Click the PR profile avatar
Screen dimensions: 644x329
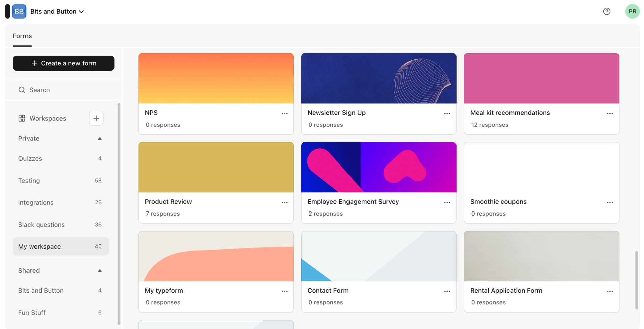pos(632,11)
